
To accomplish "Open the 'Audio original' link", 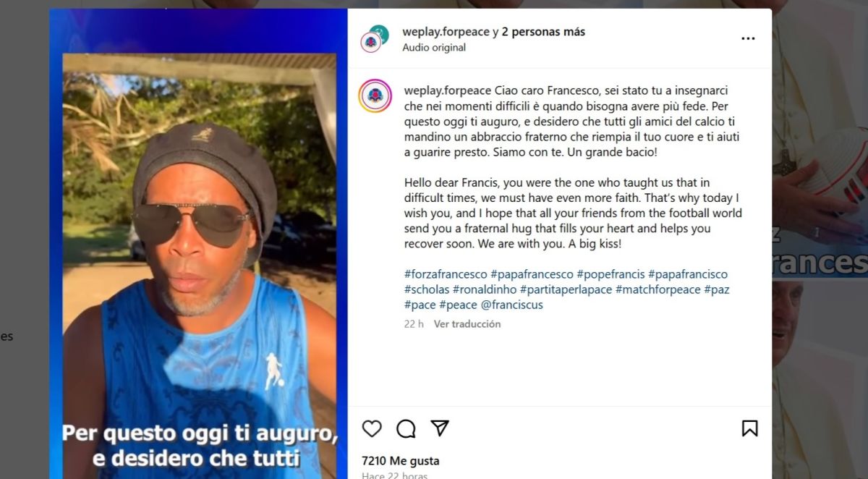I will click(434, 48).
